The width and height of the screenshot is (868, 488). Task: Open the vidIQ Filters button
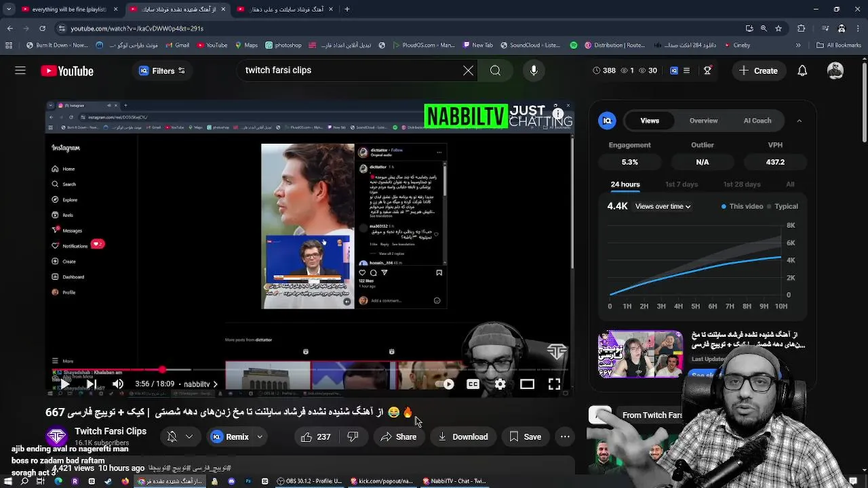click(x=162, y=70)
